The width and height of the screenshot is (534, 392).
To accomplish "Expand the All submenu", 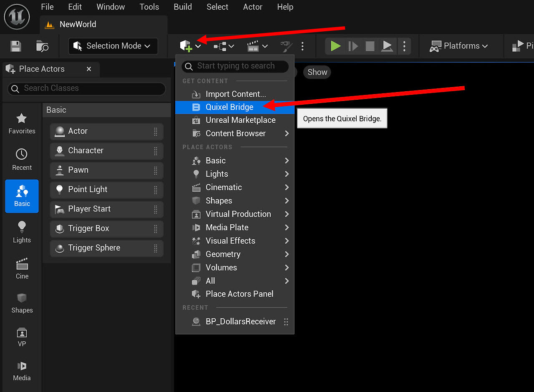I will coord(235,281).
